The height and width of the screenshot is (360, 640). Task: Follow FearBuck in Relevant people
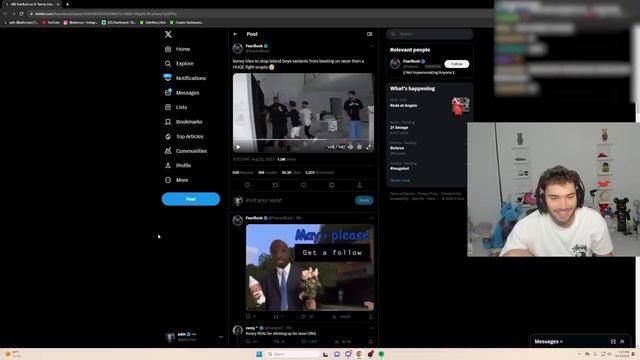456,64
